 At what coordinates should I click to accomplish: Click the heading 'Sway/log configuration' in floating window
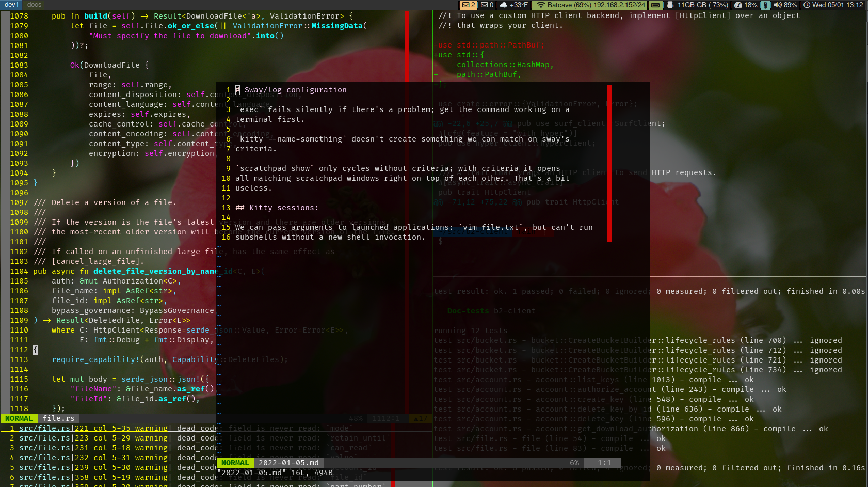pos(295,90)
